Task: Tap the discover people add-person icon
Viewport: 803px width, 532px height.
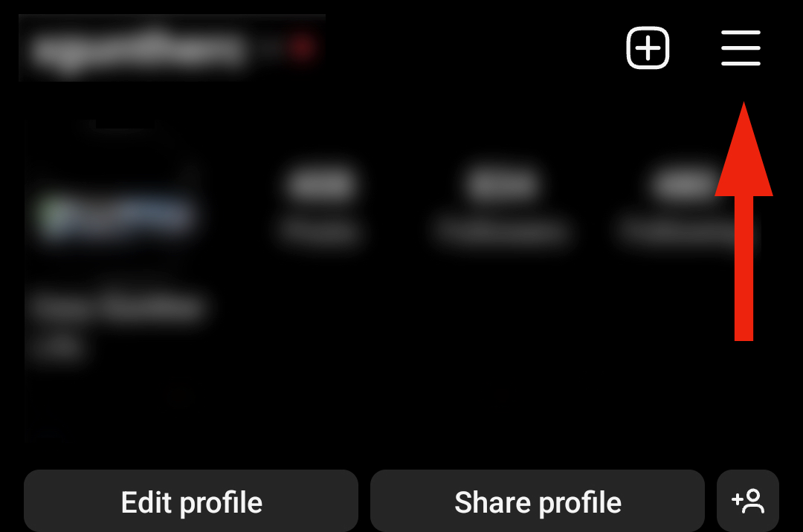Action: coord(748,501)
